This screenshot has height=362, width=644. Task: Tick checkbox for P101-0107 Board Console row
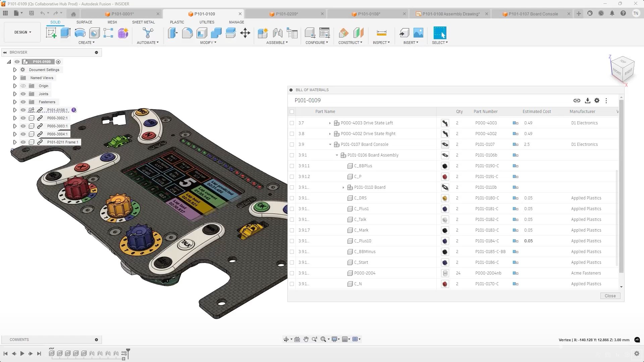point(292,144)
